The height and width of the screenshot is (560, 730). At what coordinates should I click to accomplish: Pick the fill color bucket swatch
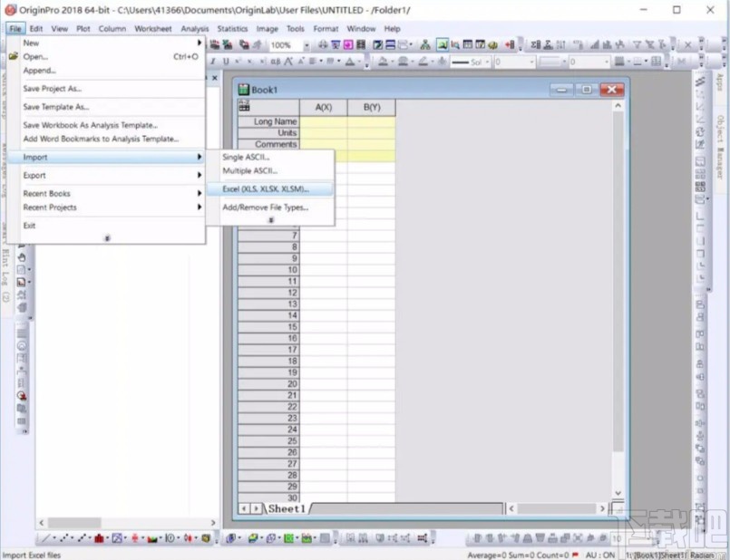coord(383,62)
